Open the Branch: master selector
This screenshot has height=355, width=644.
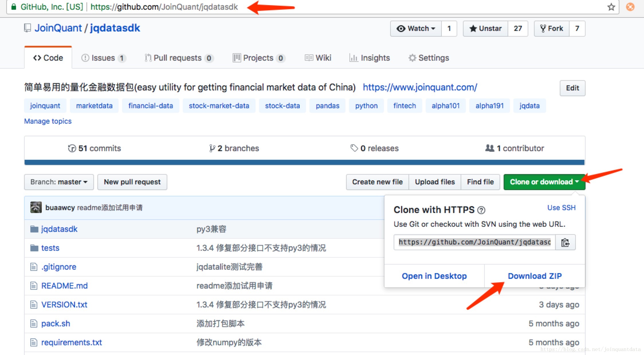[58, 182]
